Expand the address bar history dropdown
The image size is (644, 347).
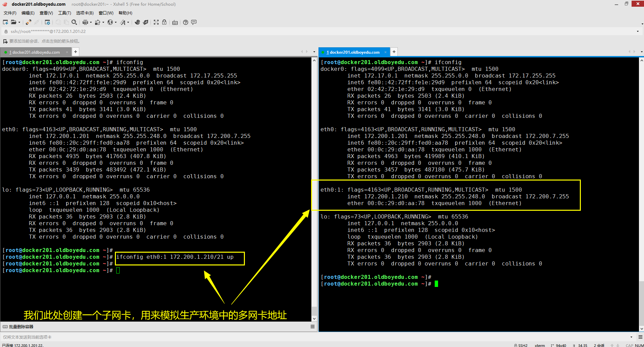[638, 32]
